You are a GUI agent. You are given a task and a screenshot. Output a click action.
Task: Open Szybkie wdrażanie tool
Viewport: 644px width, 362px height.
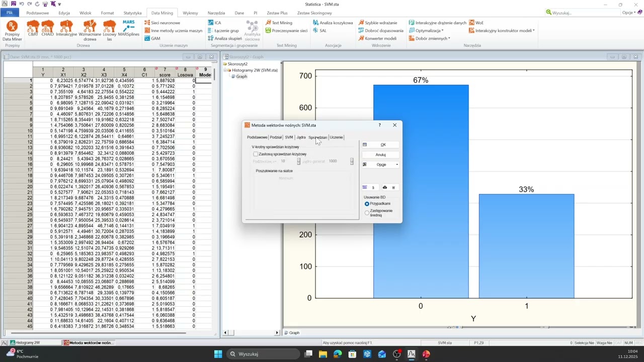pyautogui.click(x=378, y=23)
